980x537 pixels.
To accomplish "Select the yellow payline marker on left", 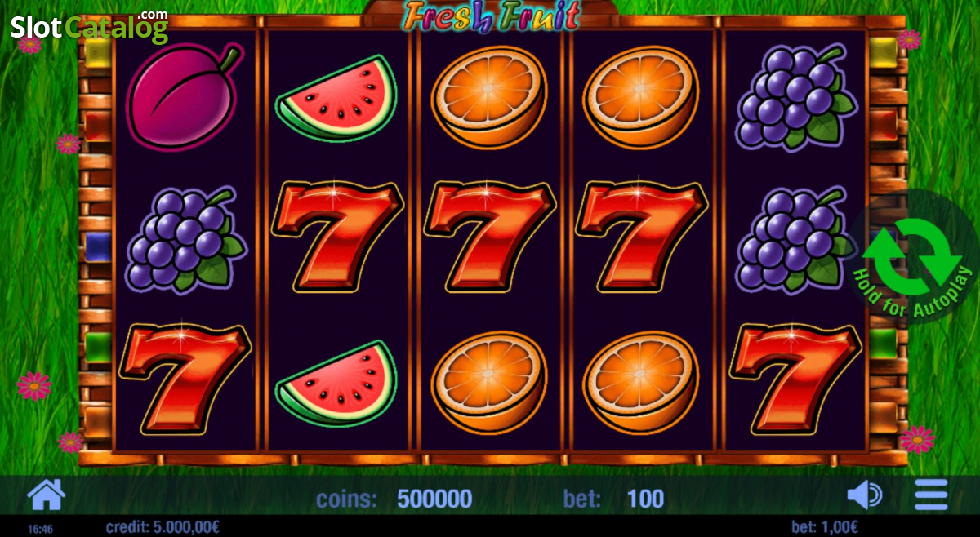I will coord(98,52).
